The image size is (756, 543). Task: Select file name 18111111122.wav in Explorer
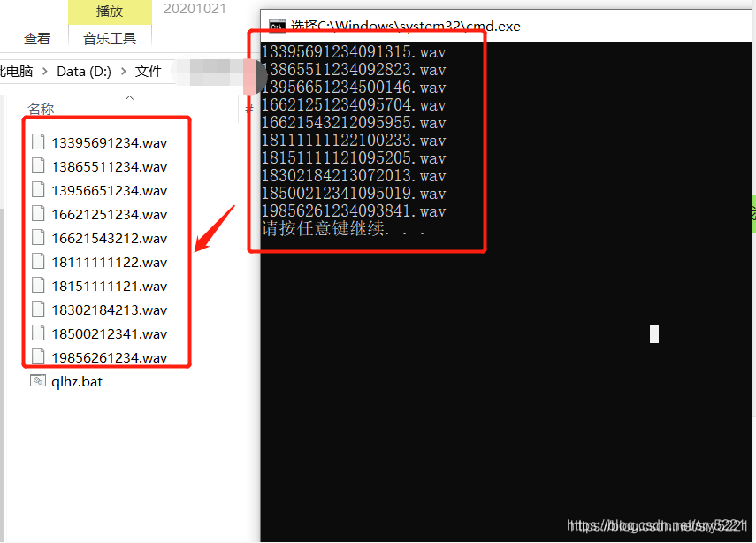(x=110, y=263)
